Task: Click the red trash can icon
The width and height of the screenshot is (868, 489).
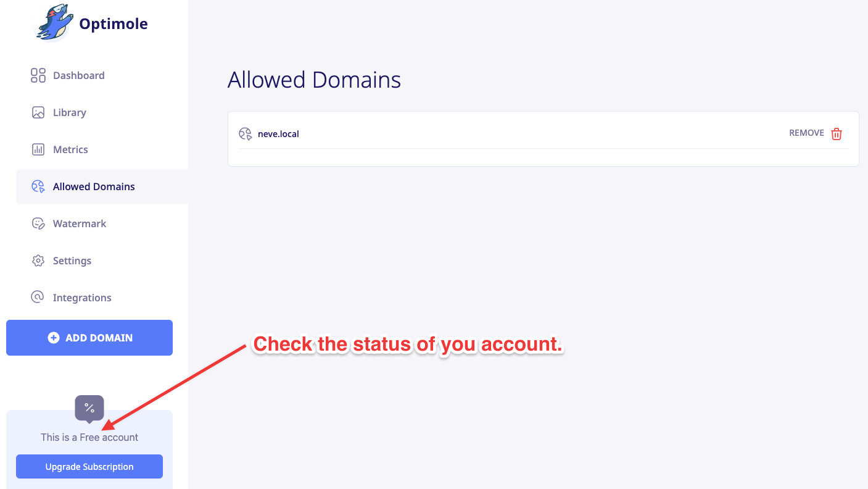Action: 837,134
